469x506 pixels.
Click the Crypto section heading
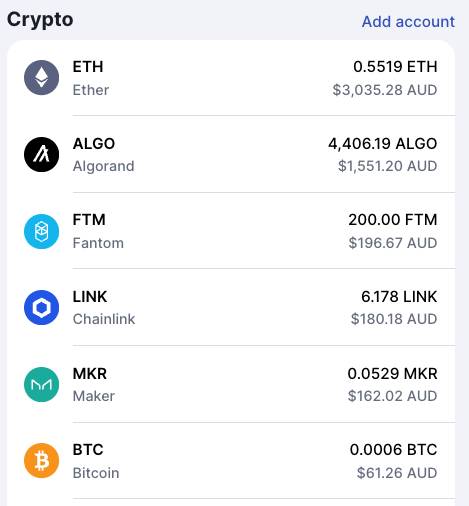(40, 20)
